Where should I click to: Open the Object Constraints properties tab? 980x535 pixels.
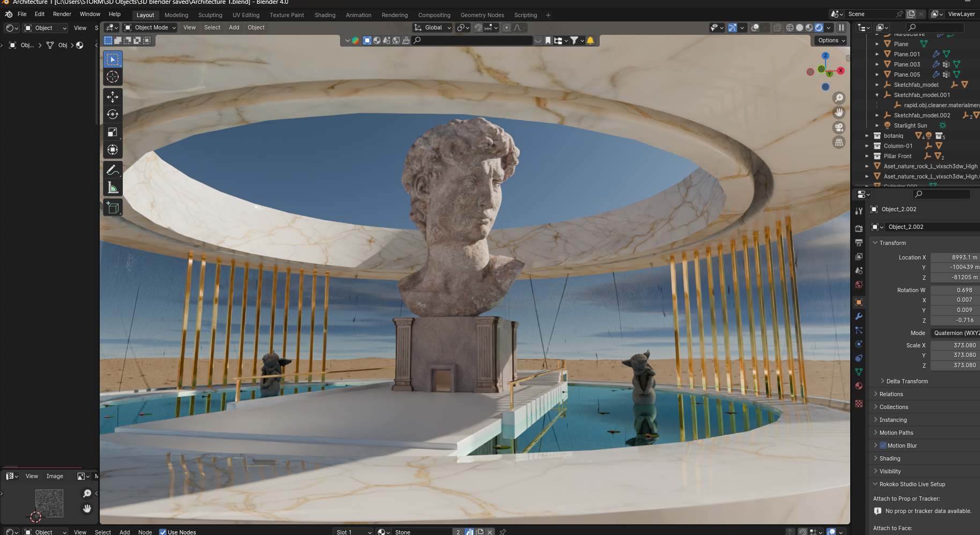[859, 358]
